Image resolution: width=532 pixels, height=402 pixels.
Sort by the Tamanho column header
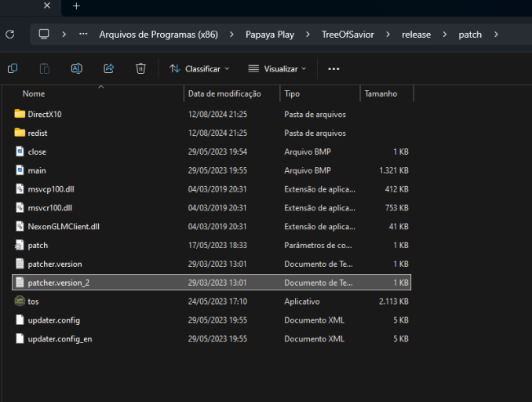pos(381,93)
